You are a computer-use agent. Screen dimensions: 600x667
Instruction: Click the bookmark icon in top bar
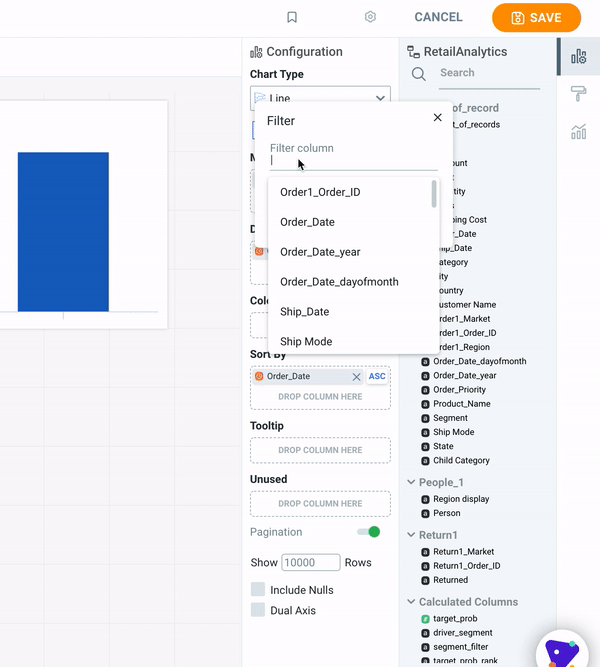click(x=292, y=17)
